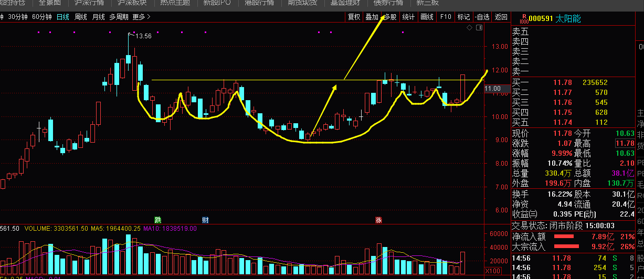The image size is (644, 279).
Task: Click the X100 volume scale indicator
Action: click(492, 271)
